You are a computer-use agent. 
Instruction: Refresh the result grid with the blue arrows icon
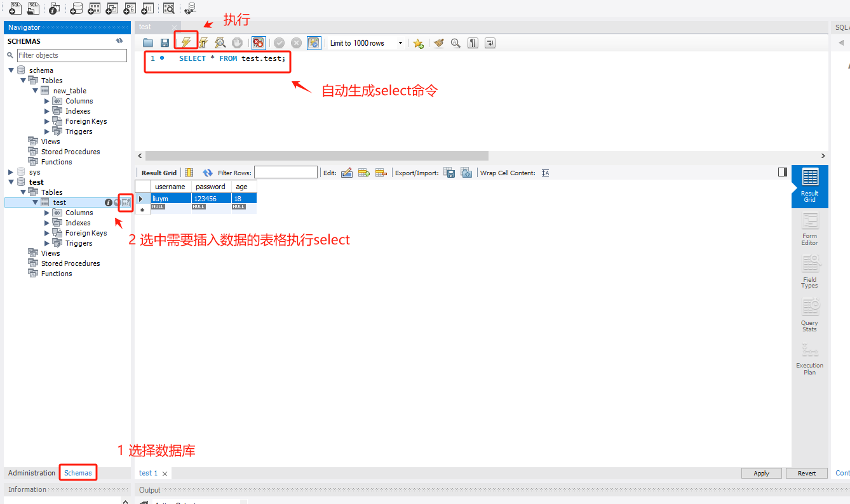pyautogui.click(x=208, y=173)
